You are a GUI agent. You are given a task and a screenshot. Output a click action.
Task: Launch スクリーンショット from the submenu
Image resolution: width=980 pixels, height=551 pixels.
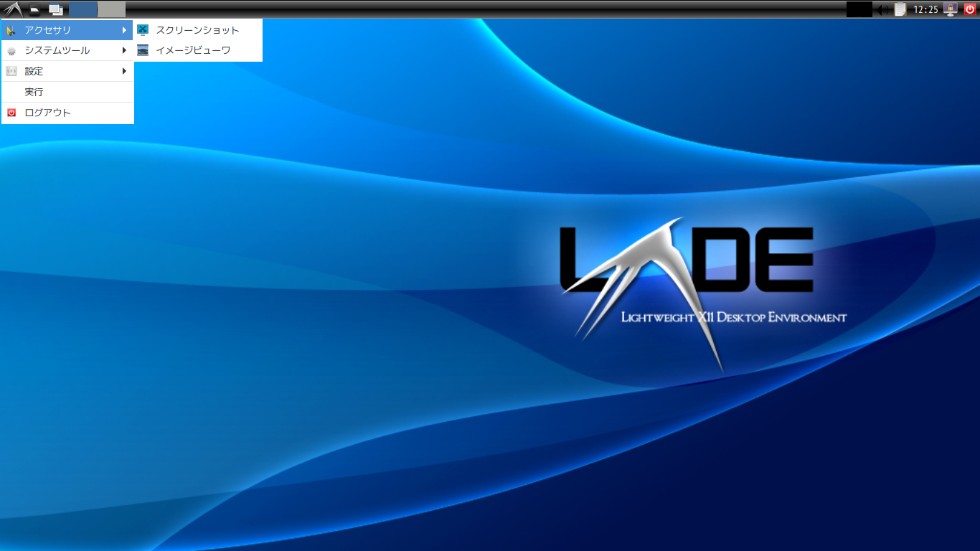click(197, 30)
